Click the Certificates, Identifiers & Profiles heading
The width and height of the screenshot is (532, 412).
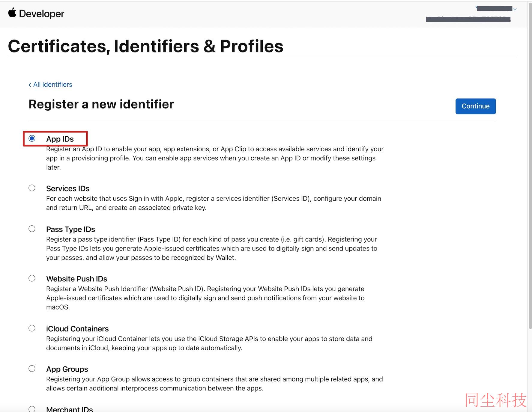coord(145,46)
